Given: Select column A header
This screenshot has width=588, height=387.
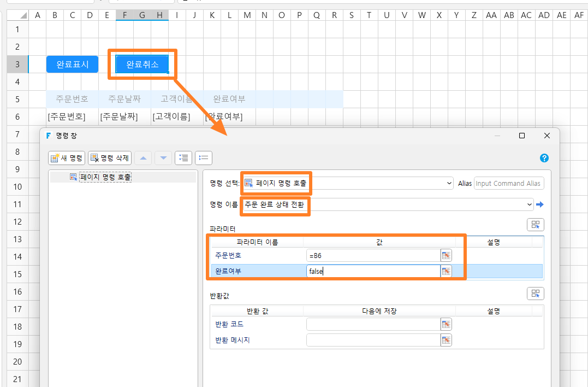Looking at the screenshot, I should pyautogui.click(x=38, y=15).
